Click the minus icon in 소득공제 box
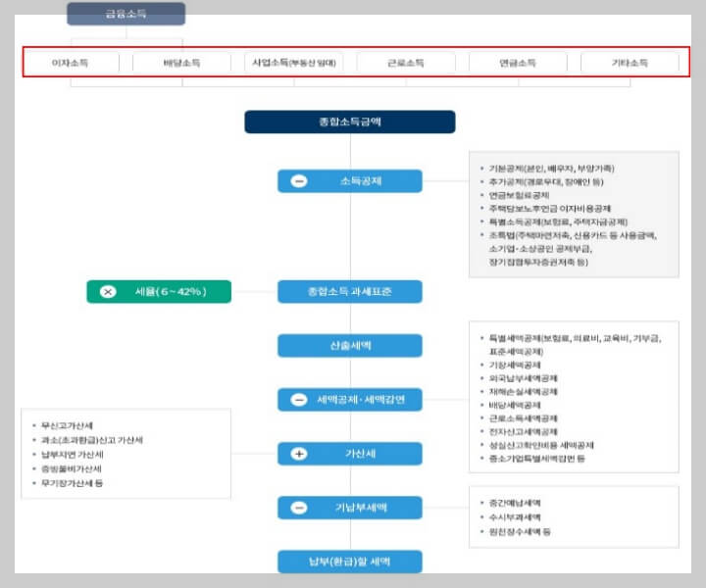Image resolution: width=706 pixels, height=588 pixels. click(x=299, y=181)
